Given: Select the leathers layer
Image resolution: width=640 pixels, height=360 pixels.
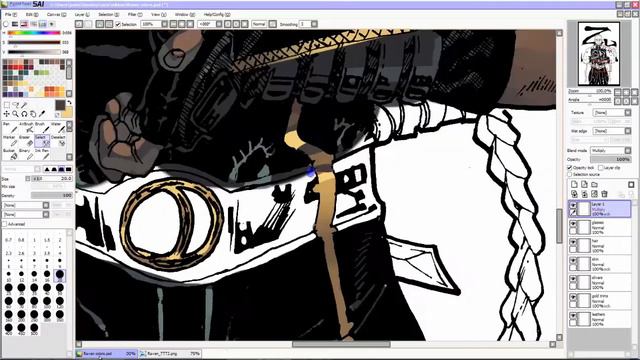Looking at the screenshot, I should [600, 319].
